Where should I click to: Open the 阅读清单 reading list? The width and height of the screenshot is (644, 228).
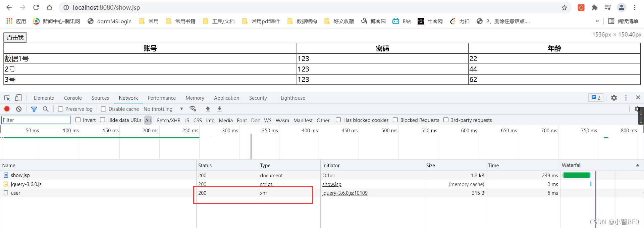tap(623, 21)
